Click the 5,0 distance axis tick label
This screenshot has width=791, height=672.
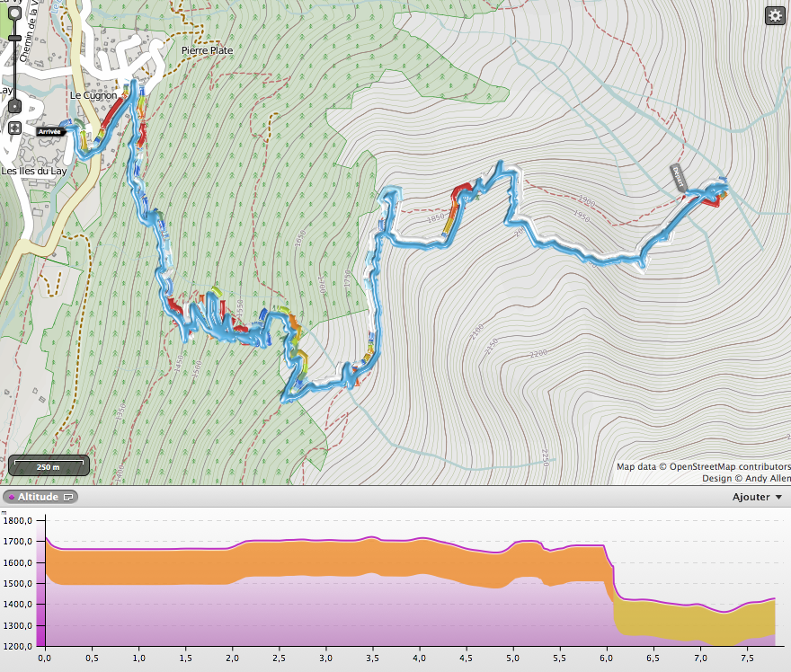pyautogui.click(x=512, y=658)
